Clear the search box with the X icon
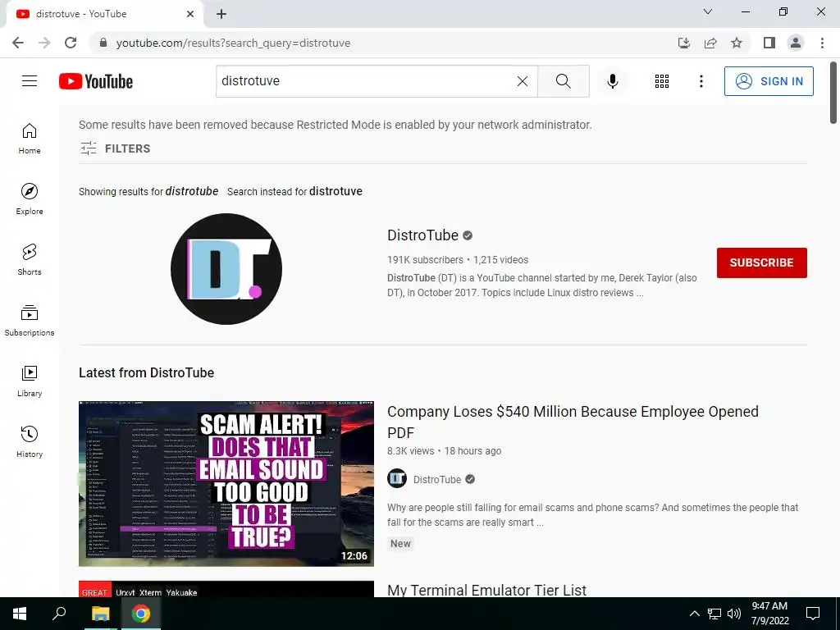The height and width of the screenshot is (630, 840). [x=523, y=81]
